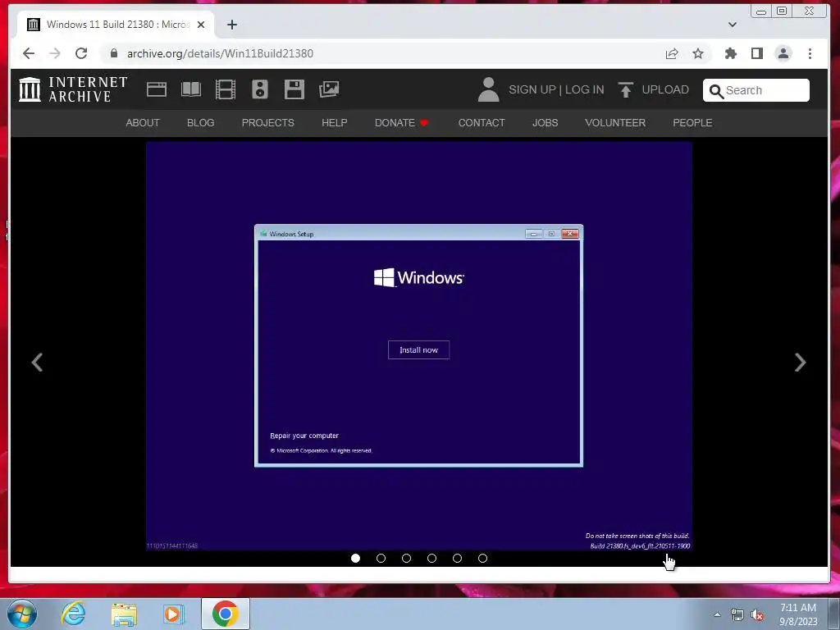Open the Web (Wayback) media icon

pos(157,89)
